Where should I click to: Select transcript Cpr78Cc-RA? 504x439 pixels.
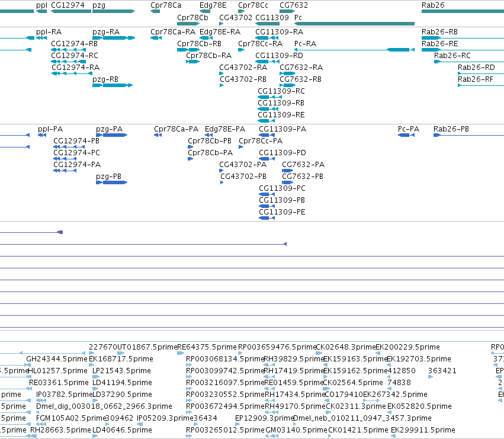tap(261, 44)
